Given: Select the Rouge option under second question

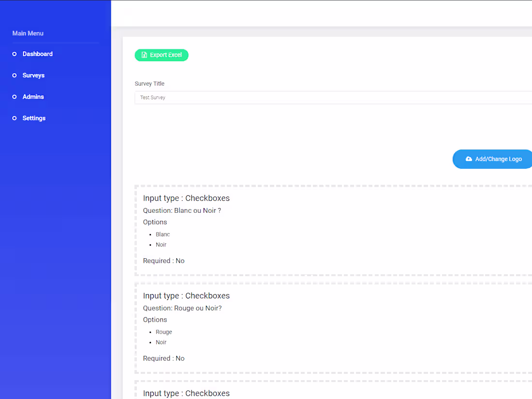Looking at the screenshot, I should click(163, 332).
